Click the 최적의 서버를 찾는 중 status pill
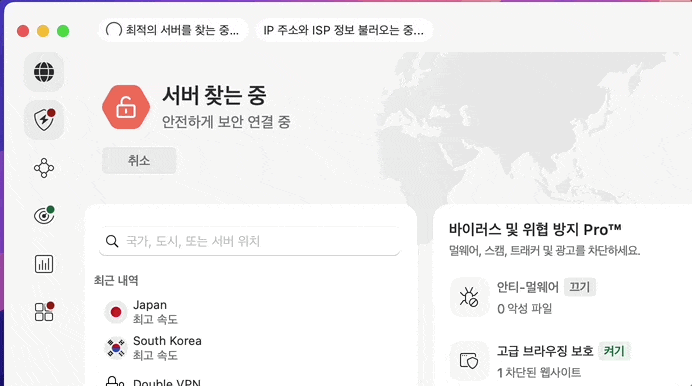The height and width of the screenshot is (386, 692). (173, 30)
